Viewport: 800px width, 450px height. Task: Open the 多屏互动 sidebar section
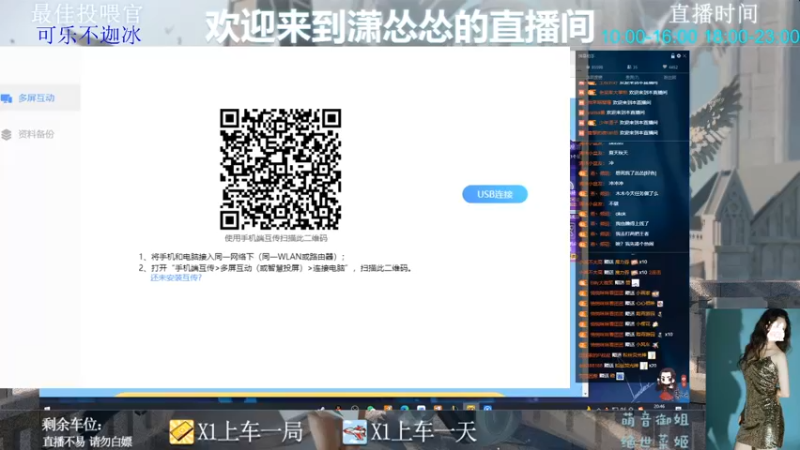coord(36,97)
